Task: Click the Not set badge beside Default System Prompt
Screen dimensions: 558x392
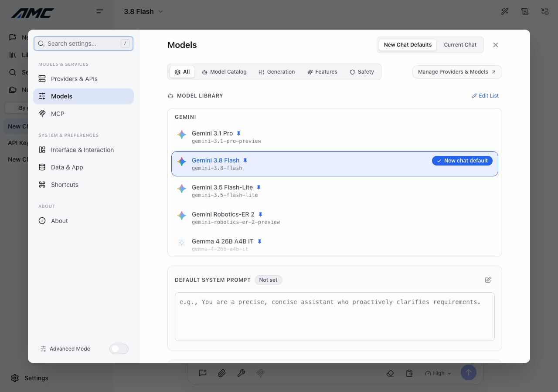Action: point(269,280)
